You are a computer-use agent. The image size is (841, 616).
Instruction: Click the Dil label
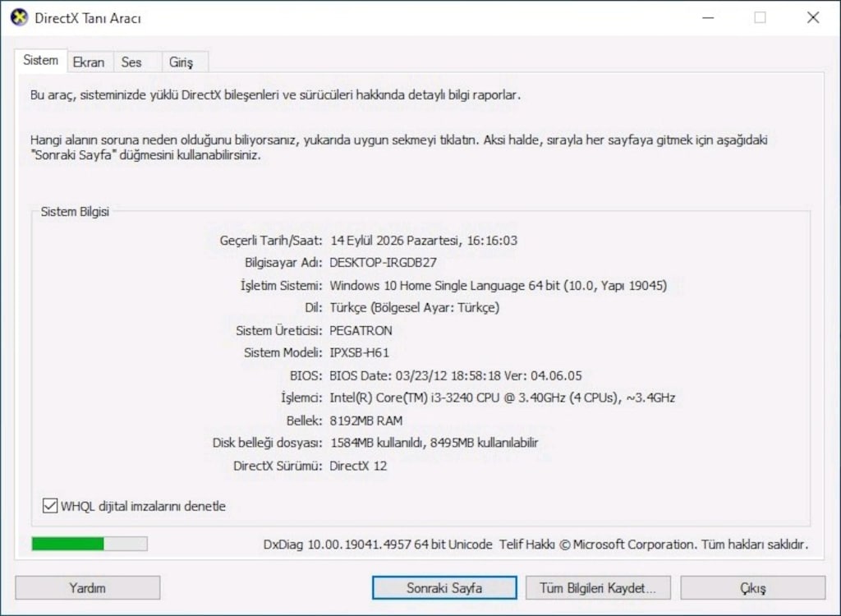pyautogui.click(x=314, y=308)
